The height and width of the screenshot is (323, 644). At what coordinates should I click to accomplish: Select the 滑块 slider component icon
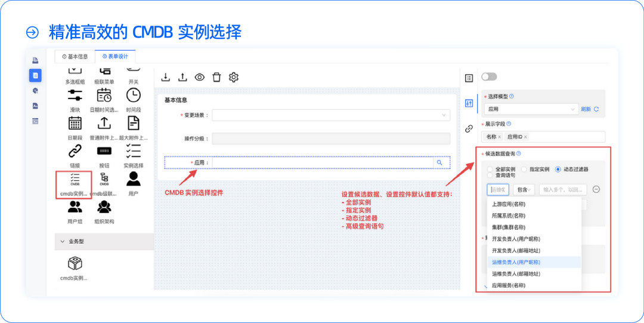point(75,95)
